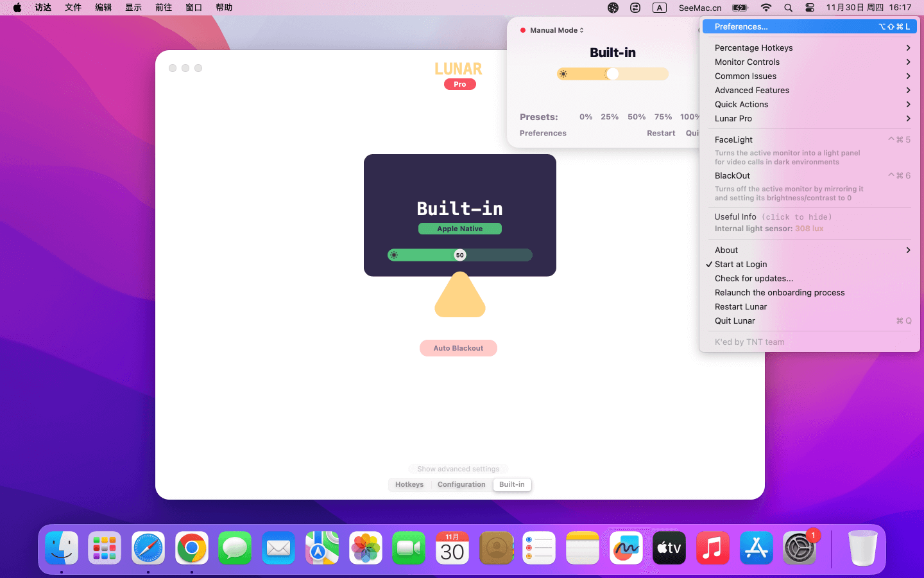Open the Control Center icon in the menu bar
The height and width of the screenshot is (578, 924).
click(x=810, y=8)
